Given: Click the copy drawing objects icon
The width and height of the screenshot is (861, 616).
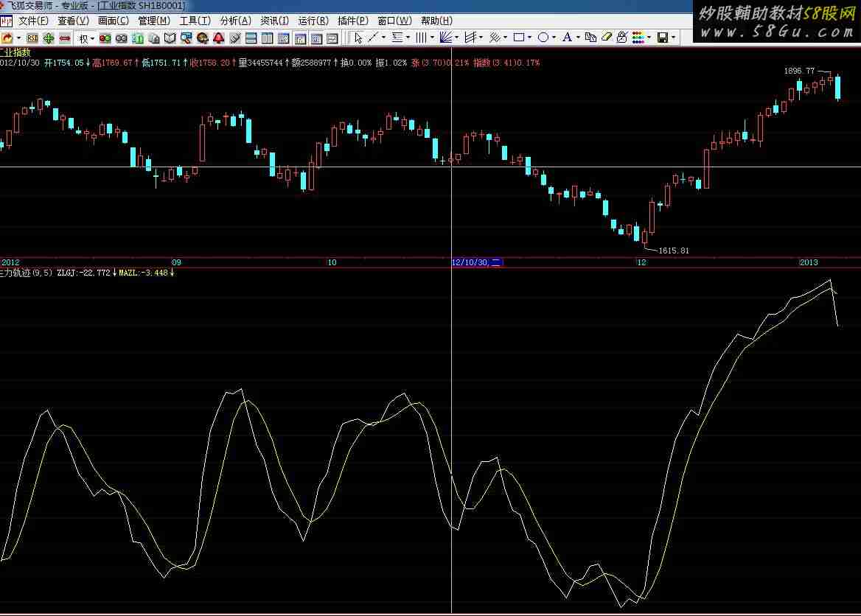Looking at the screenshot, I should (590, 38).
